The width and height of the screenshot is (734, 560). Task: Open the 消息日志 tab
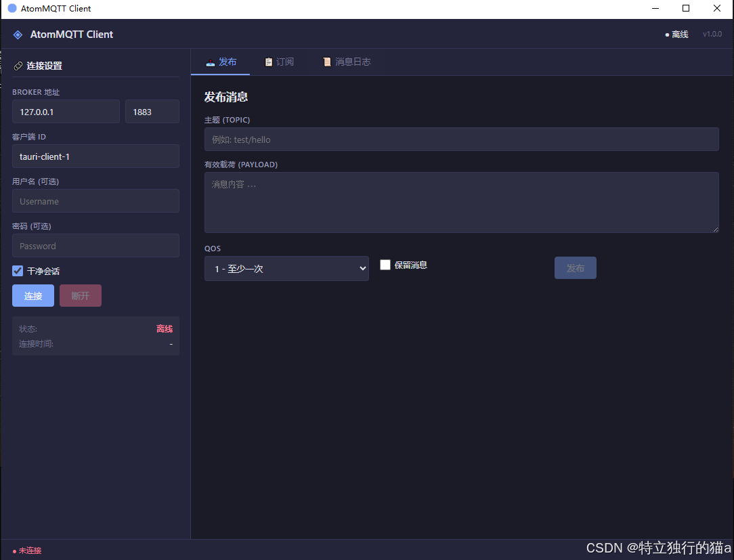coord(347,62)
